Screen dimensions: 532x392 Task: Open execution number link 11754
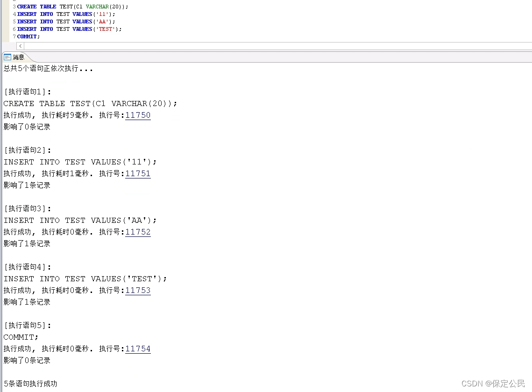tap(138, 349)
